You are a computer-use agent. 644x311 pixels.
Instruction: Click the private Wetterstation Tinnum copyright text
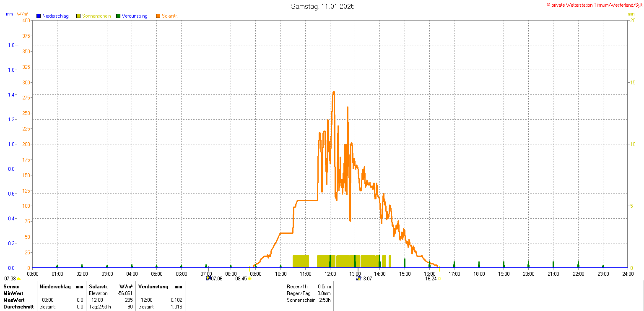(594, 5)
